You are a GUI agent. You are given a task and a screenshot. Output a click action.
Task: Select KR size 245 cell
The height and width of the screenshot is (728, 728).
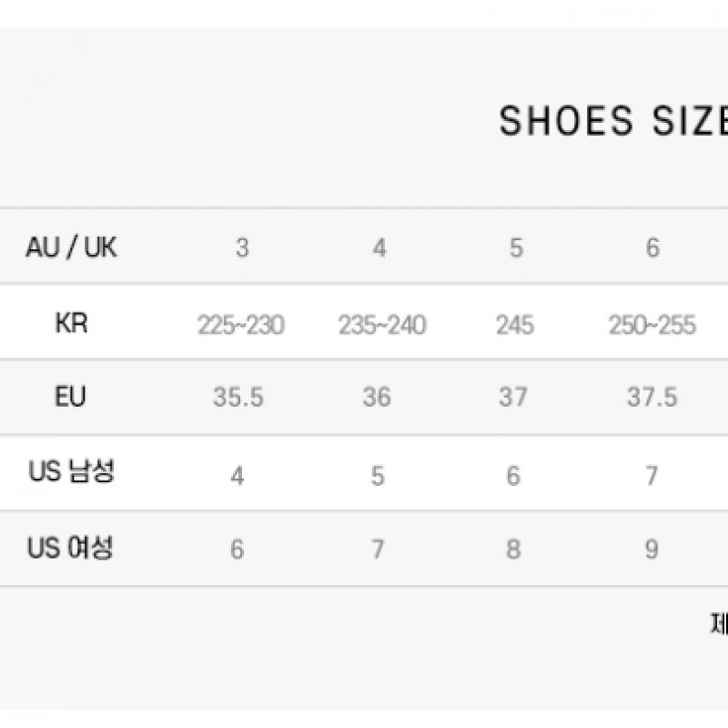point(514,325)
